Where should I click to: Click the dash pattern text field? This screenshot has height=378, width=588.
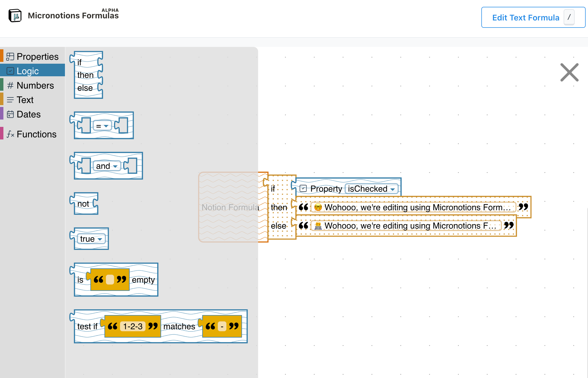222,326
